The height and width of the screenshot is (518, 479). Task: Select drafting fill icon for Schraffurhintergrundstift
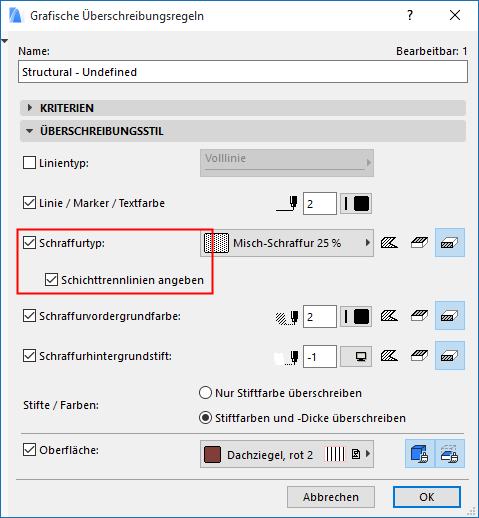pos(389,356)
